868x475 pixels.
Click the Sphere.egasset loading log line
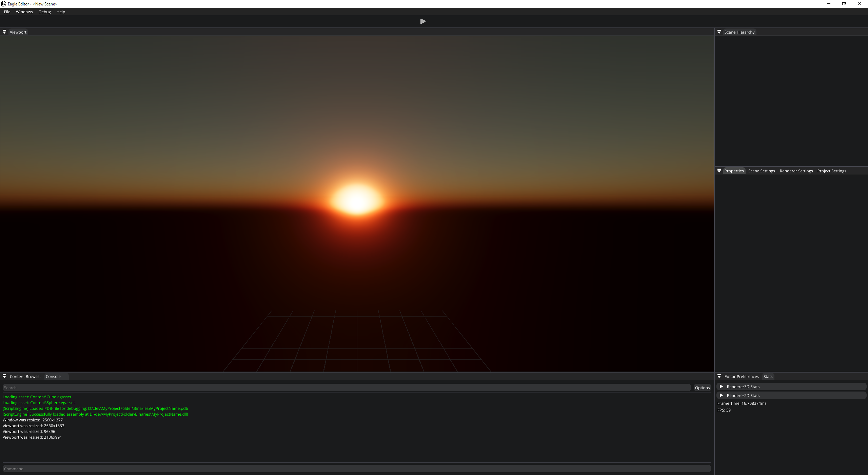(x=39, y=403)
